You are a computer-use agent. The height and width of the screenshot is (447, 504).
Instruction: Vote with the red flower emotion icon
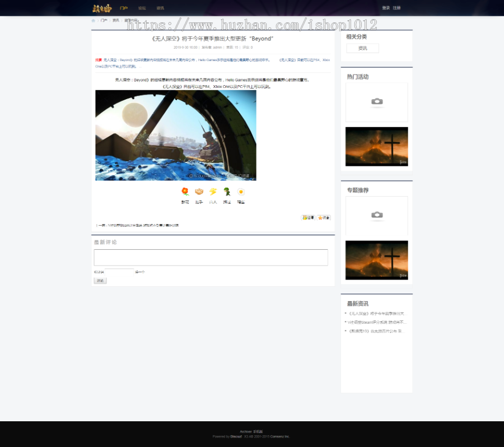coord(185,192)
